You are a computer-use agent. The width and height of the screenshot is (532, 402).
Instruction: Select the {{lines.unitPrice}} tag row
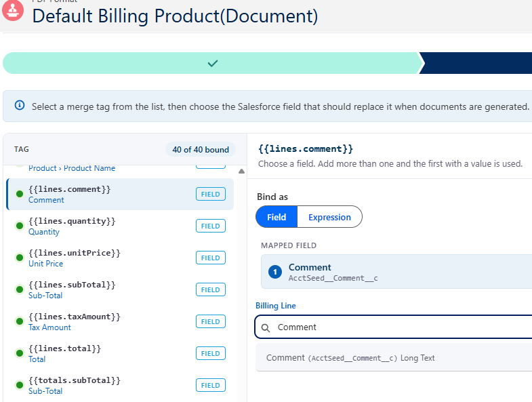(120, 258)
